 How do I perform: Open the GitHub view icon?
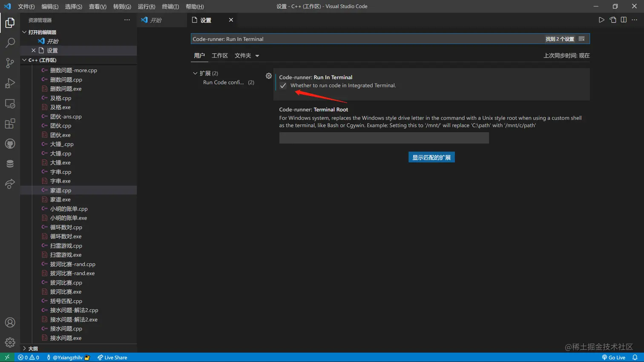(x=10, y=144)
